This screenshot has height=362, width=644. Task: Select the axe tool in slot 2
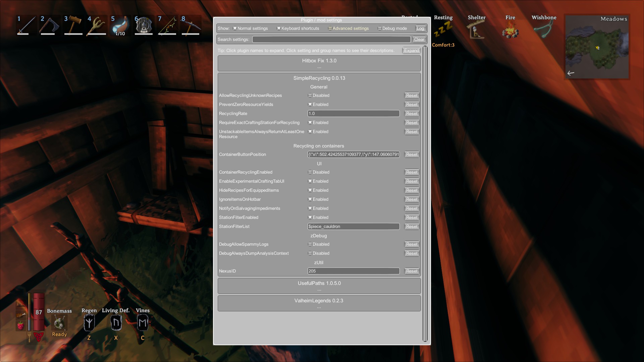tap(49, 25)
